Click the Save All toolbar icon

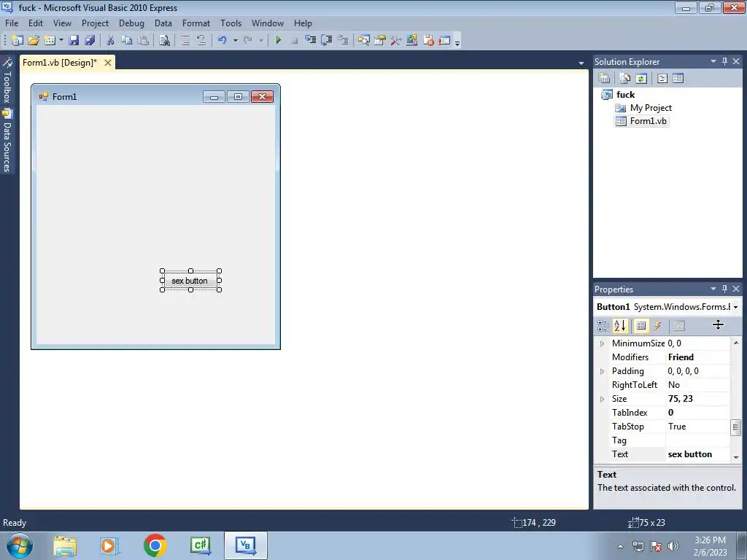tap(90, 41)
